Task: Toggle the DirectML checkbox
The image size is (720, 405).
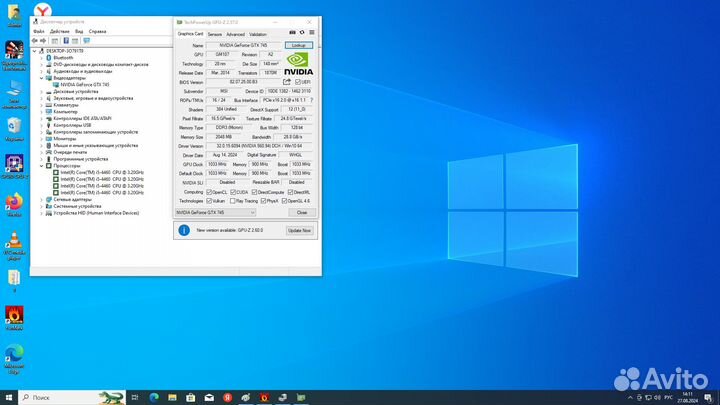Action: coord(290,192)
